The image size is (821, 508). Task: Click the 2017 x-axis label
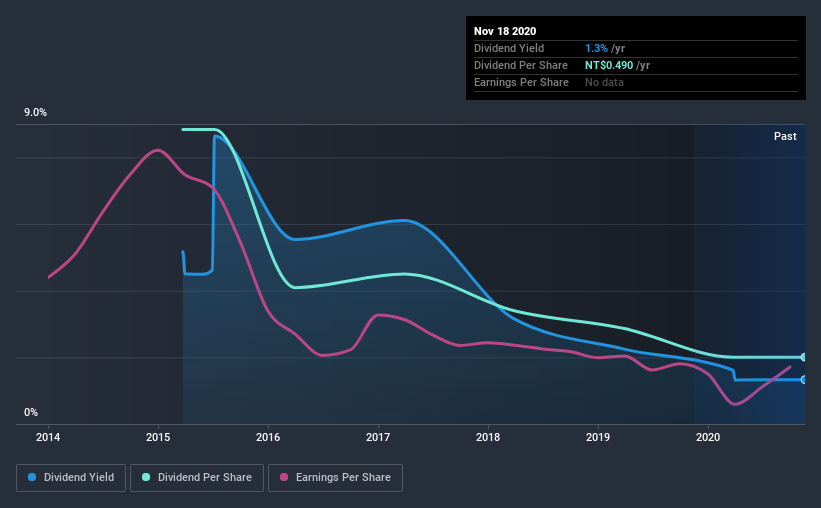(x=378, y=437)
